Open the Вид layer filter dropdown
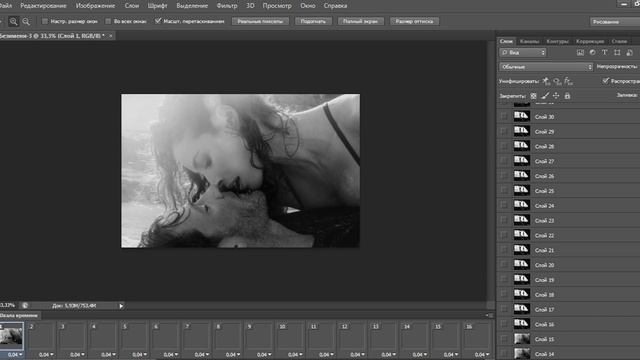The image size is (640, 360). click(x=523, y=53)
